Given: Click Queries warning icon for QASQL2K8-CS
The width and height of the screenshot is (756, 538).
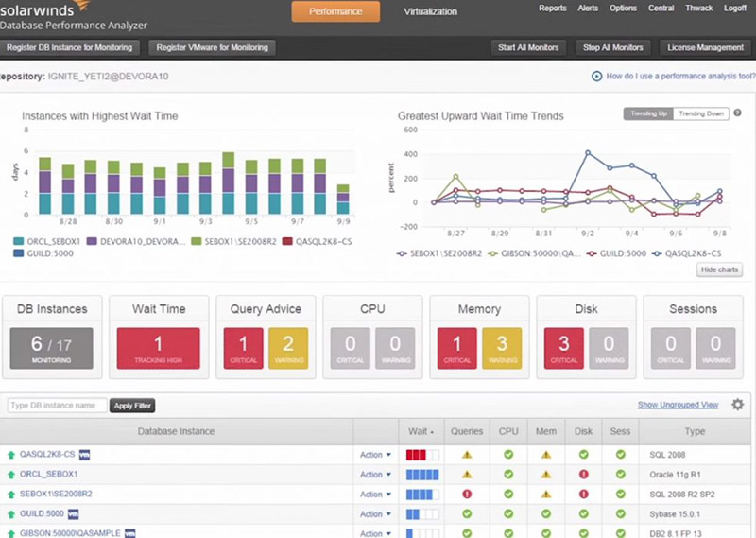Looking at the screenshot, I should coord(467,455).
